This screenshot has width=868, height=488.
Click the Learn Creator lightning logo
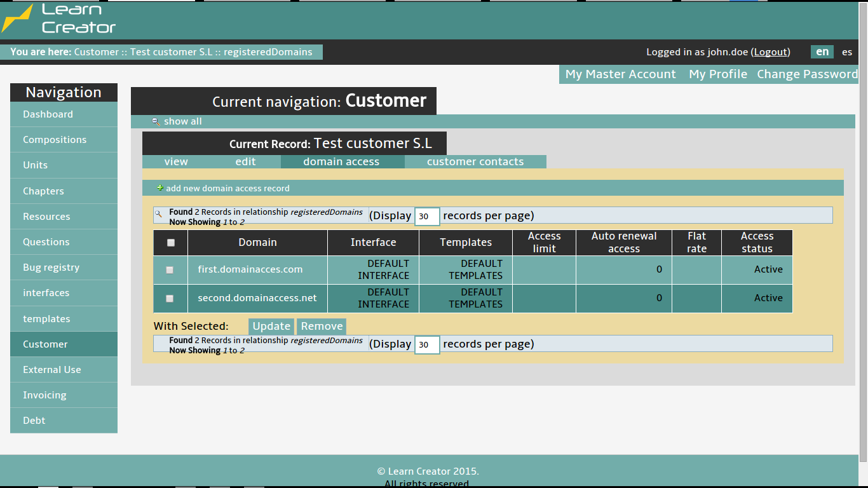coord(18,18)
